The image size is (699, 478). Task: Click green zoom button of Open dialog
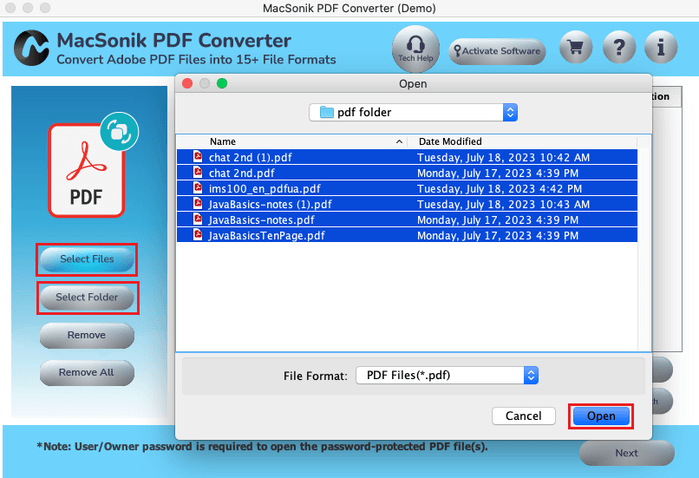click(x=222, y=83)
